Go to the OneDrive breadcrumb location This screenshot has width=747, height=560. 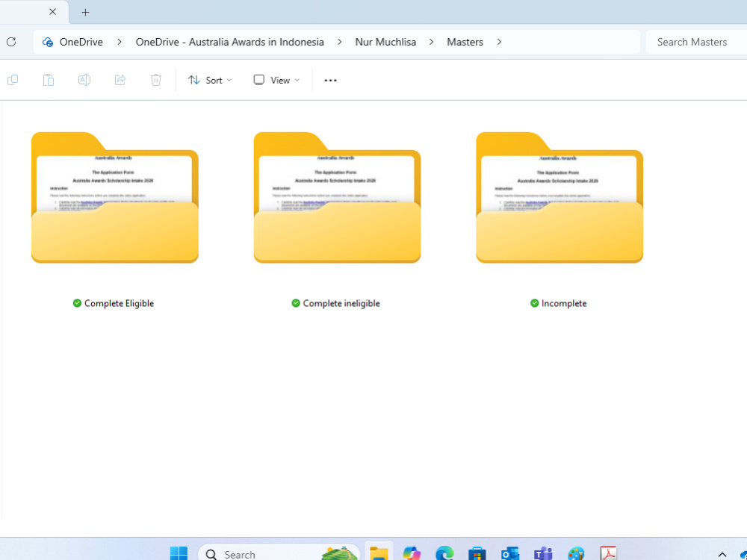click(81, 42)
